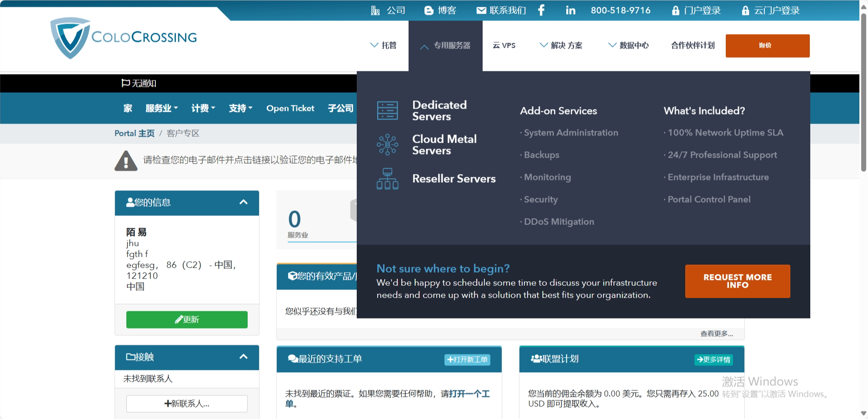Click the Reseller Servers rack icon

click(388, 178)
